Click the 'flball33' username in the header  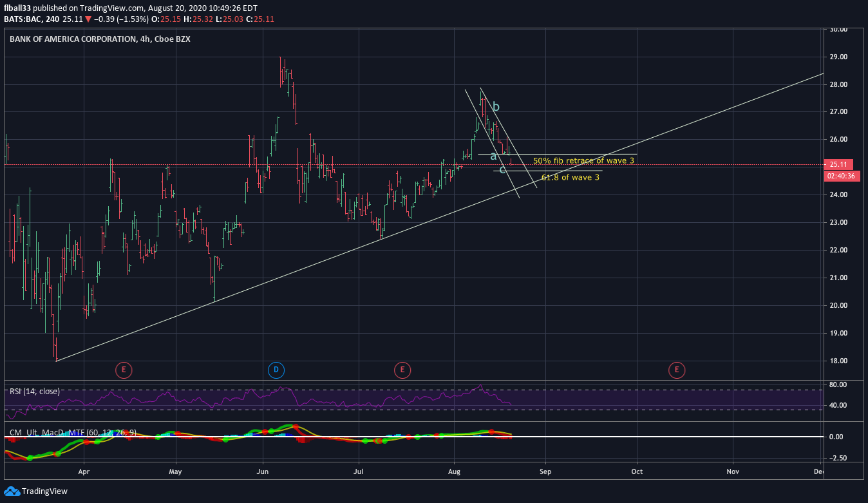click(x=17, y=8)
